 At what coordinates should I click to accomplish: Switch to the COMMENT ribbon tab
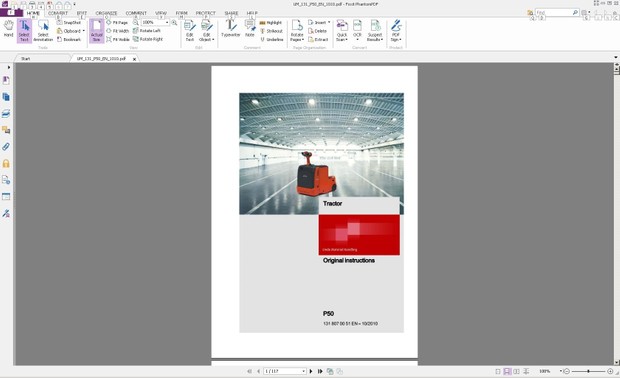(136, 13)
